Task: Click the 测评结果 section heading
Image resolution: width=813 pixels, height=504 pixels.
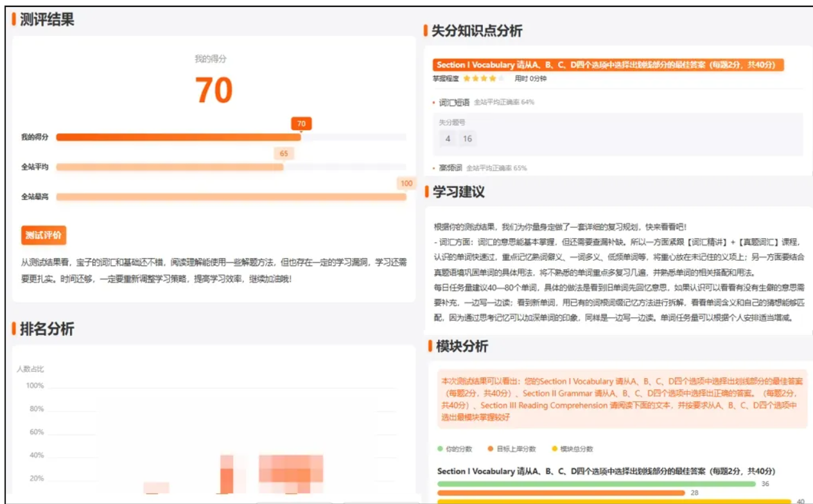Action: [47, 19]
